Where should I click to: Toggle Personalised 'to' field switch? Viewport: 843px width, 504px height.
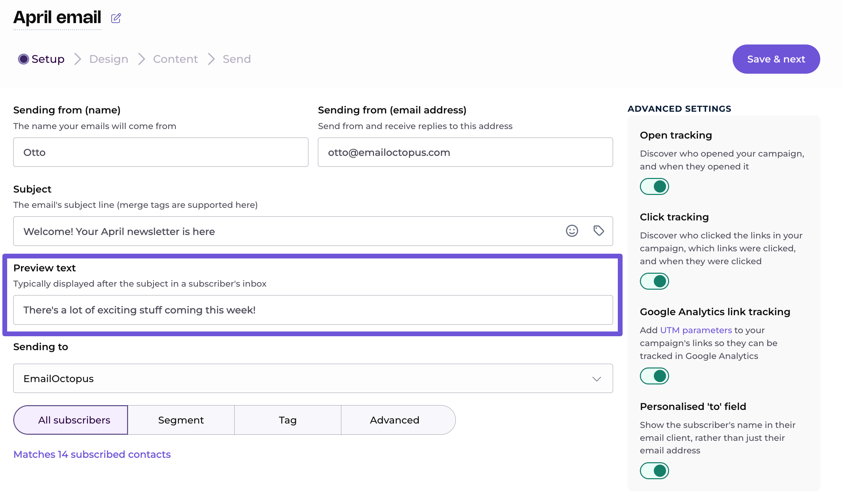pyautogui.click(x=654, y=471)
